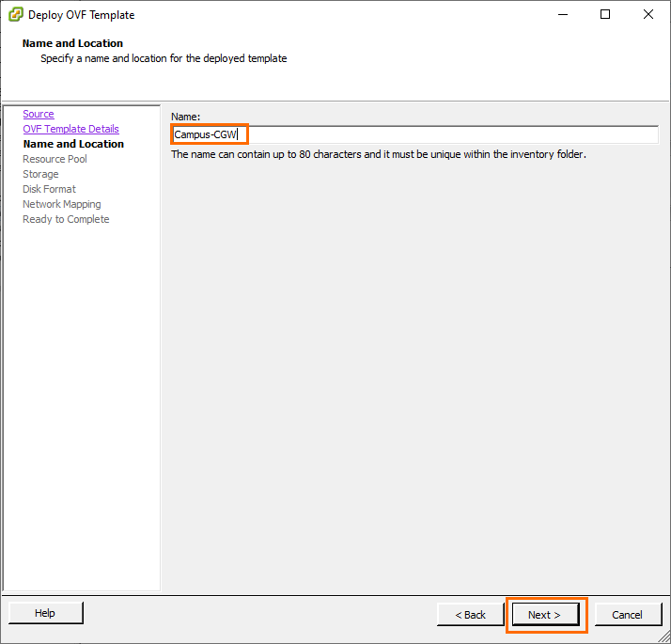Select the Network Mapping step in sidebar
Viewport: 671px width, 644px height.
(x=61, y=204)
